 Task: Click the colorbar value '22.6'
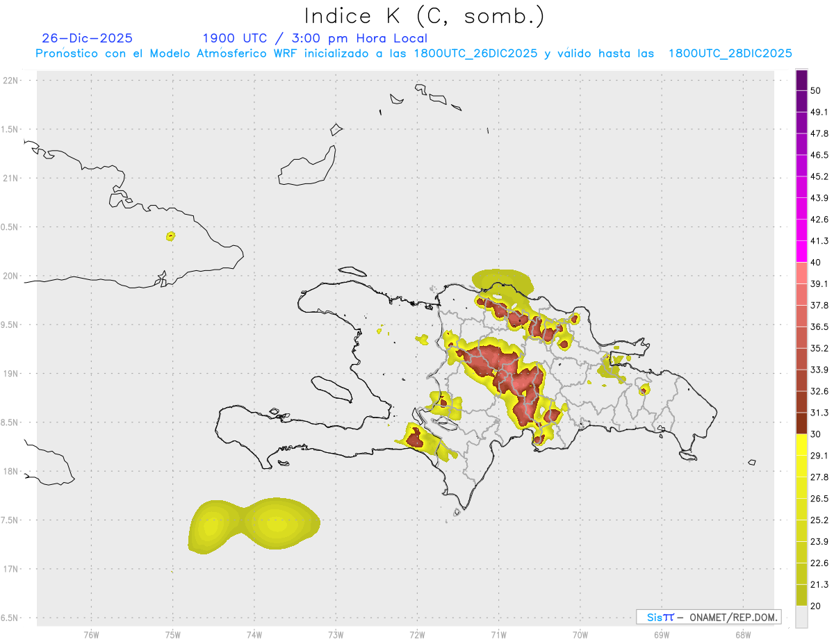[819, 563]
